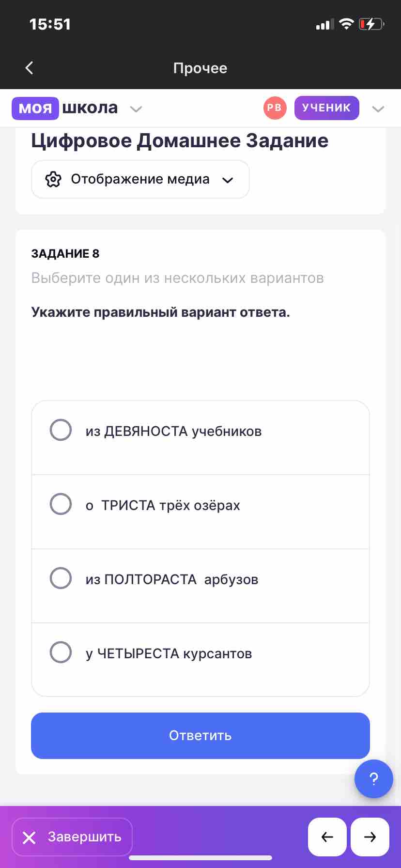Go to the next task arrow
401x868 pixels.
click(x=370, y=837)
